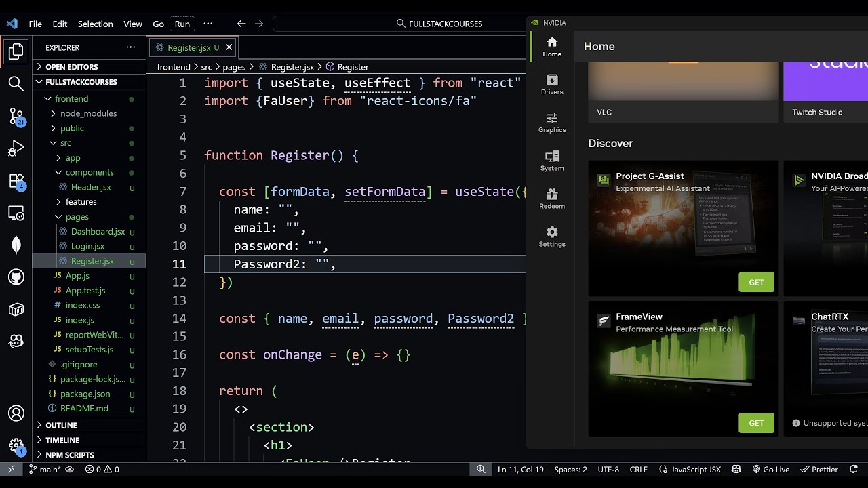
Task: Open the Run menu
Action: pyautogui.click(x=182, y=24)
